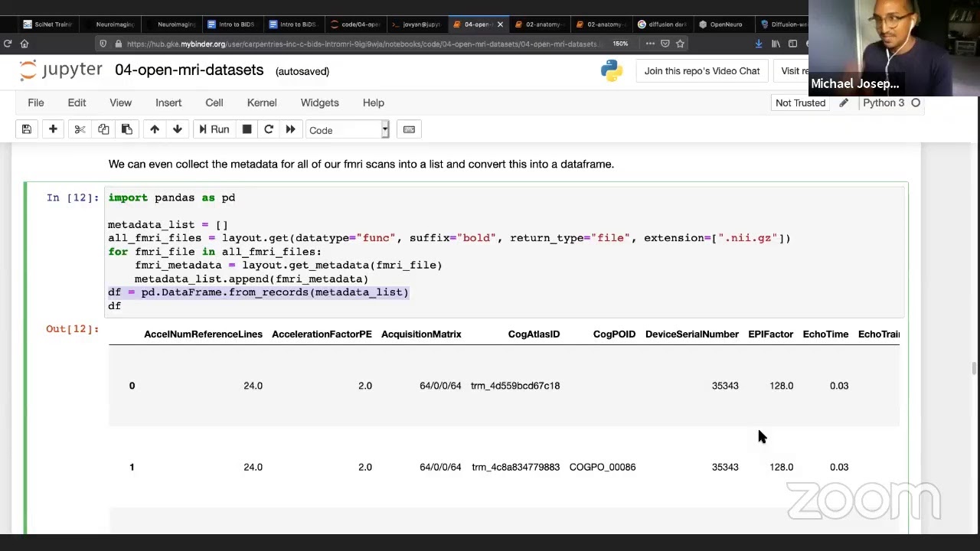
Task: Click the Python 3 kernel label
Action: pos(884,103)
